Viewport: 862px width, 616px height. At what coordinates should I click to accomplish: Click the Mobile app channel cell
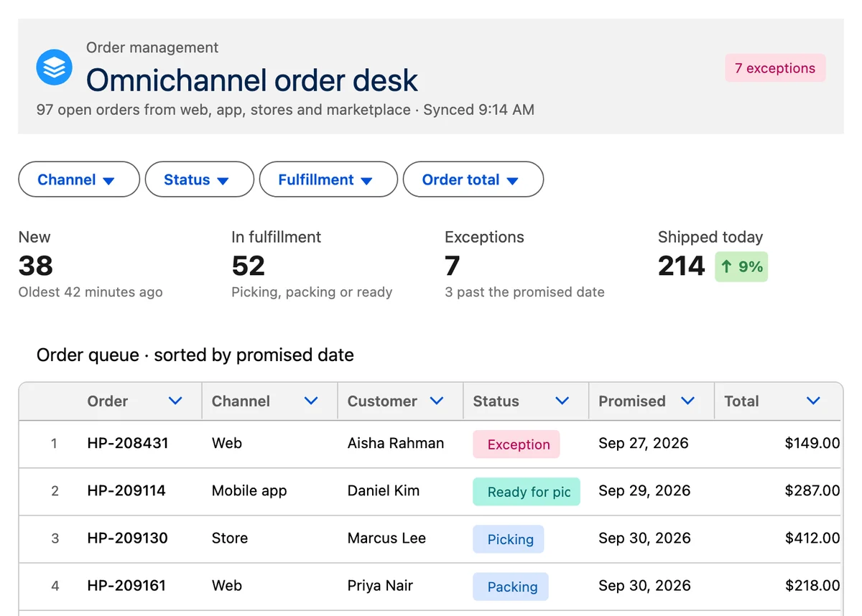click(249, 490)
